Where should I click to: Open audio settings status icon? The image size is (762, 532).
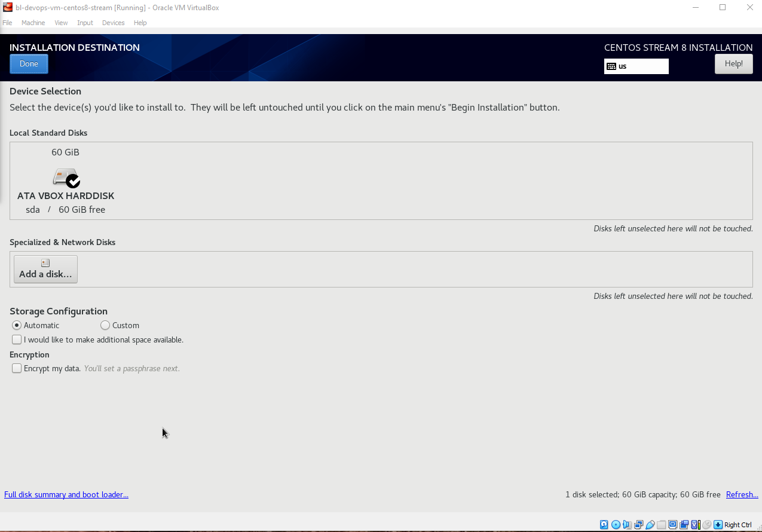(627, 525)
